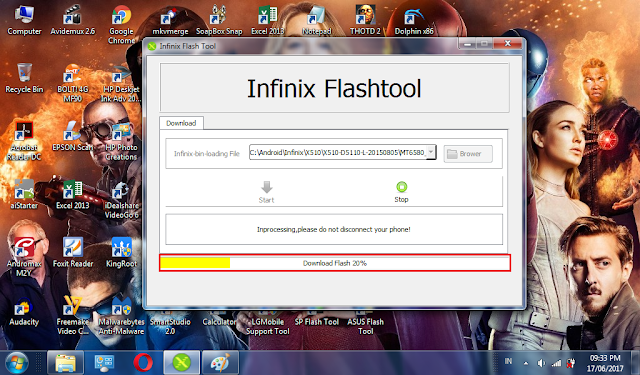Open Andromax M2Y desktop shortcut
The height and width of the screenshot is (375, 640).
(x=24, y=257)
